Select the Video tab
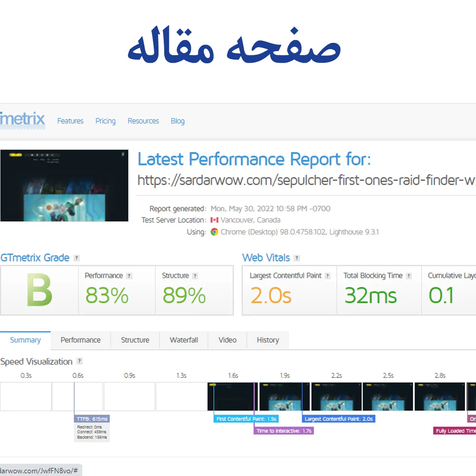The width and height of the screenshot is (476, 476). [227, 340]
